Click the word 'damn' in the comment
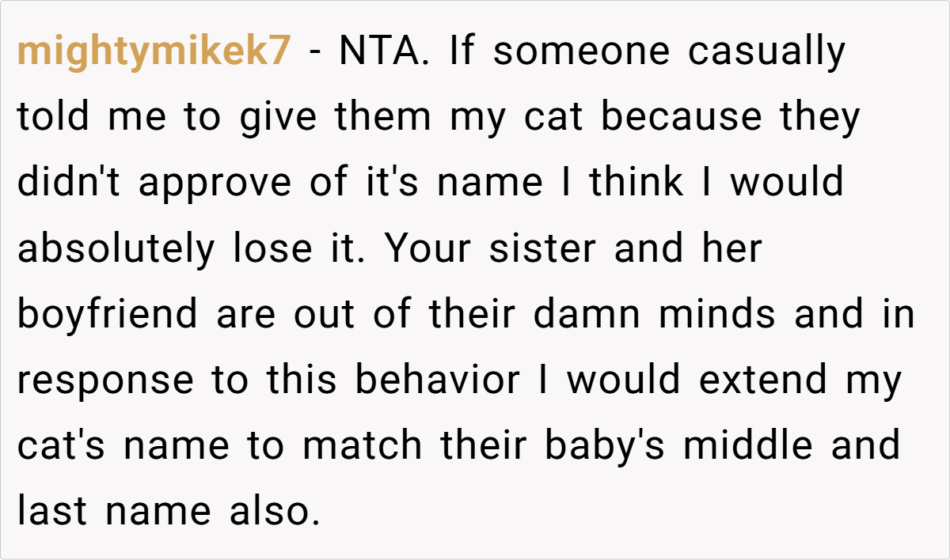 [585, 315]
